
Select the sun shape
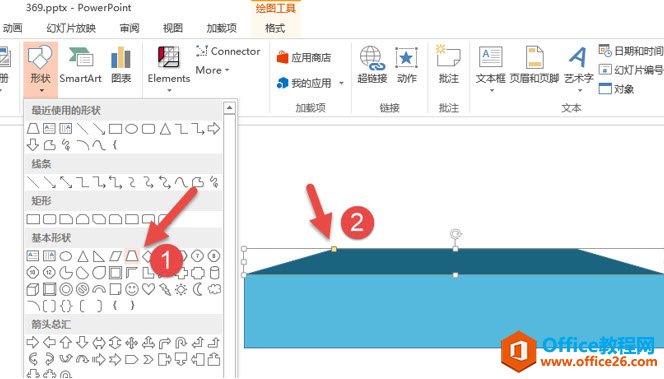(181, 290)
